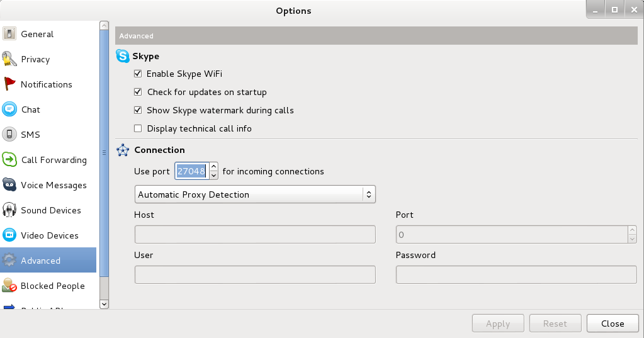This screenshot has height=338, width=644.
Task: Maximize the Options window
Action: [614, 10]
